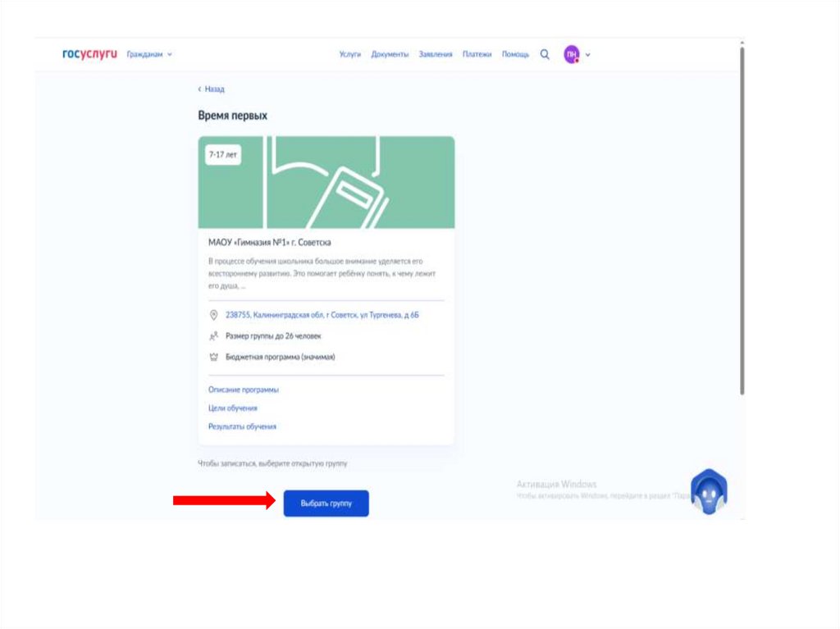Open the Цели обучения link
Image resolution: width=840 pixels, height=629 pixels.
click(x=232, y=408)
